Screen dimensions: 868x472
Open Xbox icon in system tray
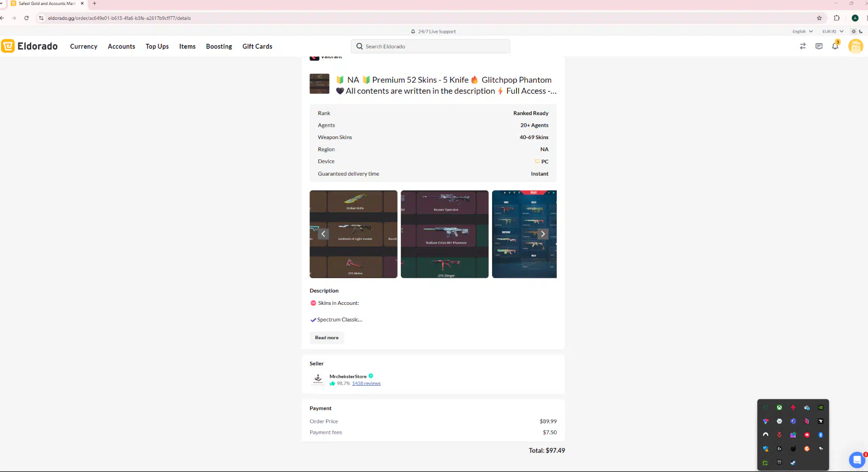[x=779, y=407]
